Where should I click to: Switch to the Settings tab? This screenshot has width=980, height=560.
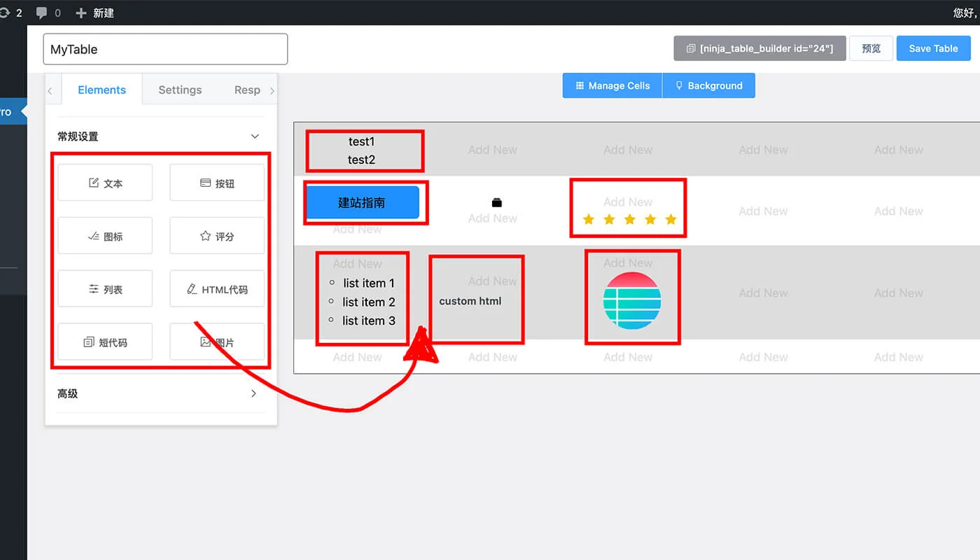[x=180, y=90]
